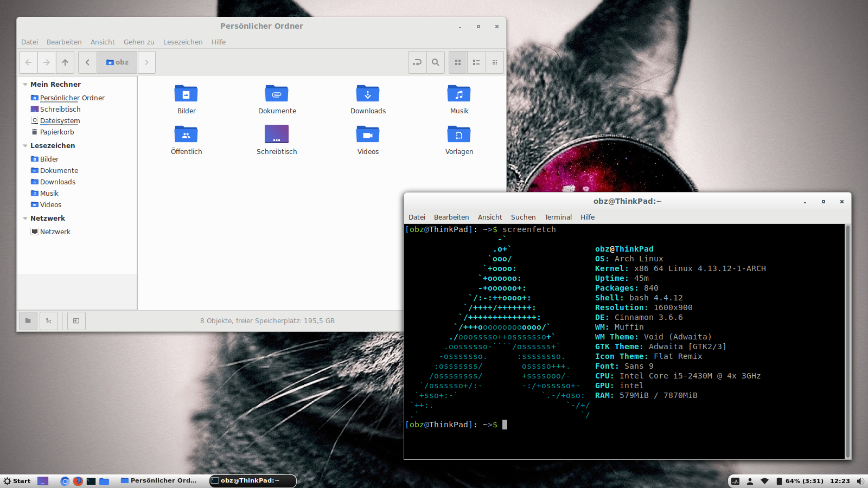Collapse the Mein Rechner sidebar section

tap(25, 85)
